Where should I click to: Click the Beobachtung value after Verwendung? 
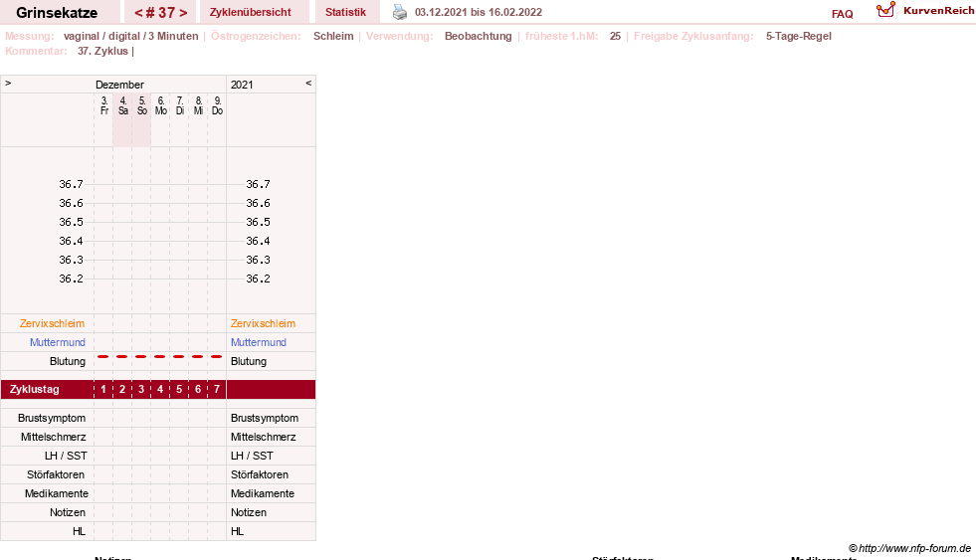(478, 36)
